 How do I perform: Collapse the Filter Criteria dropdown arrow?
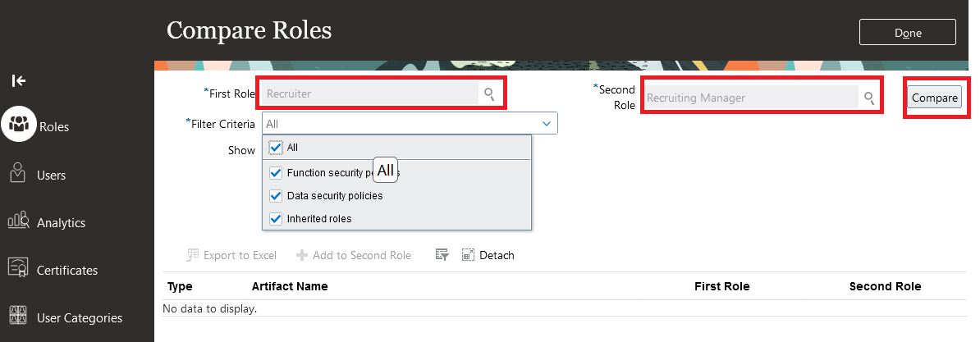point(547,124)
